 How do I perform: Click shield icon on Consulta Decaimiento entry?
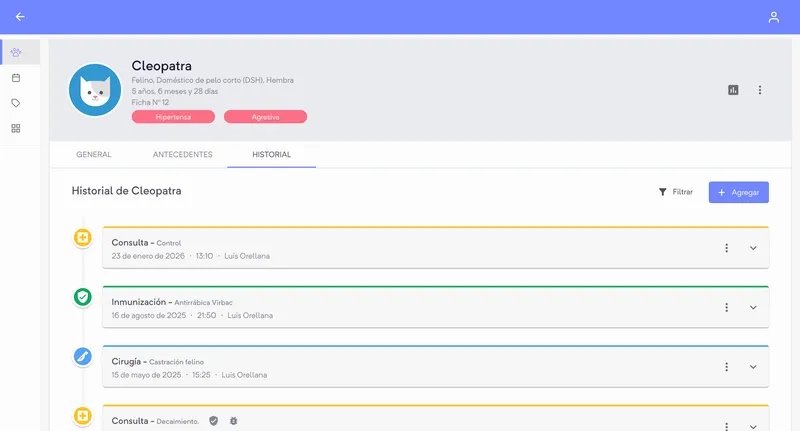[214, 421]
